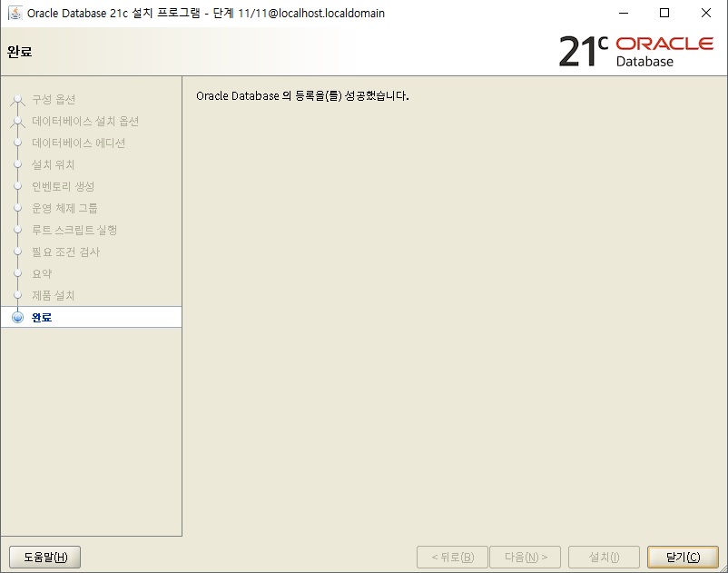Select the 설치 위치 step

53,165
